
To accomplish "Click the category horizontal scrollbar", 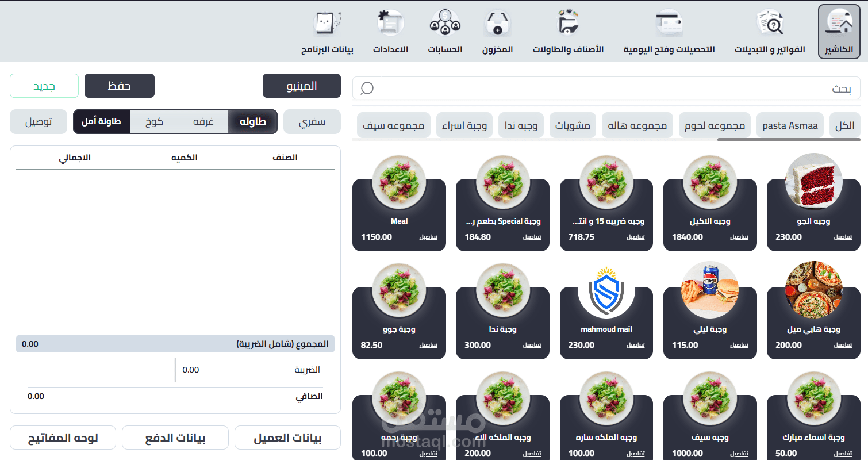I will [x=789, y=139].
